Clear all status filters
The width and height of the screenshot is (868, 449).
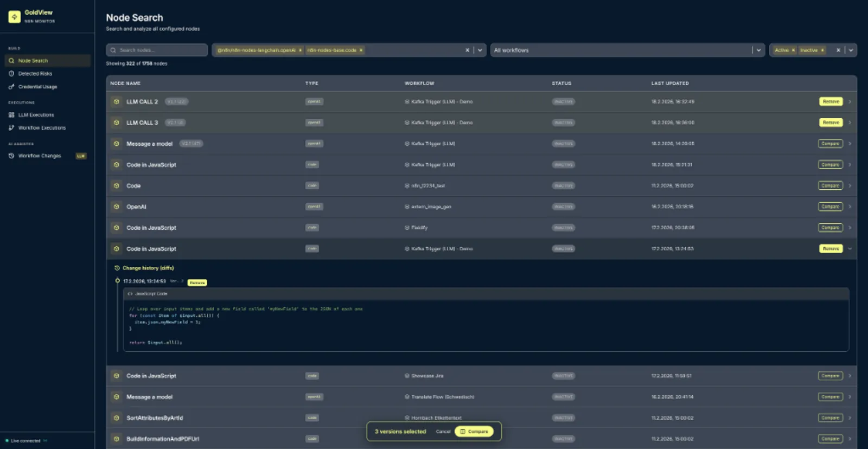click(838, 50)
